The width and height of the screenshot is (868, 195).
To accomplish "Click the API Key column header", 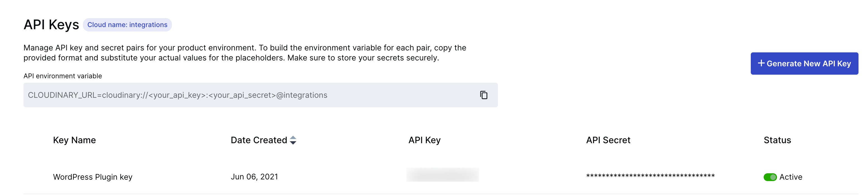I will [424, 140].
